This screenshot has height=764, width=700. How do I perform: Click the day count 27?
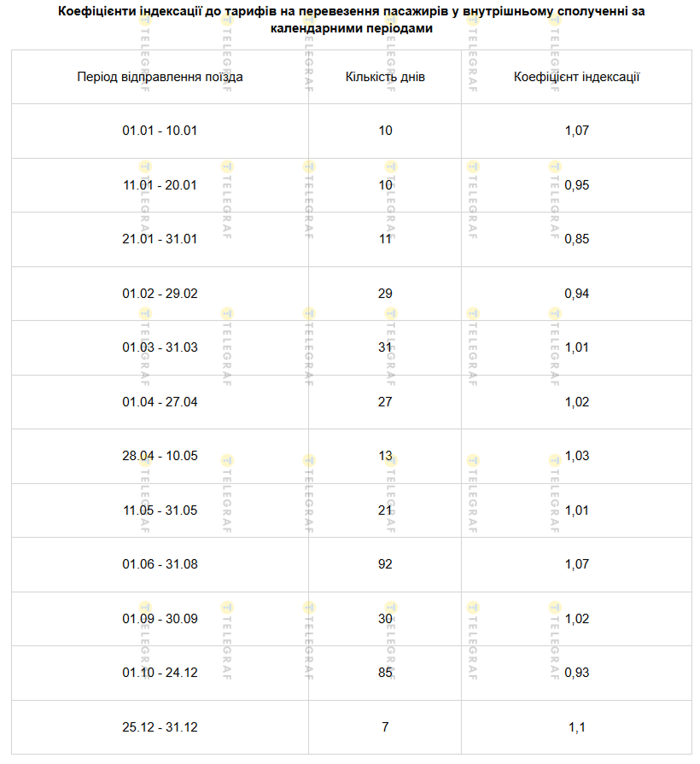(385, 402)
